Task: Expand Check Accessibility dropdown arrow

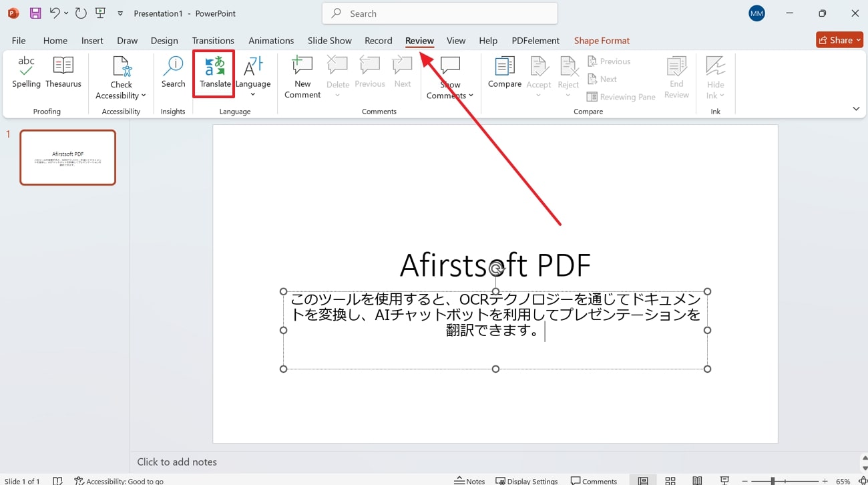Action: pos(144,96)
